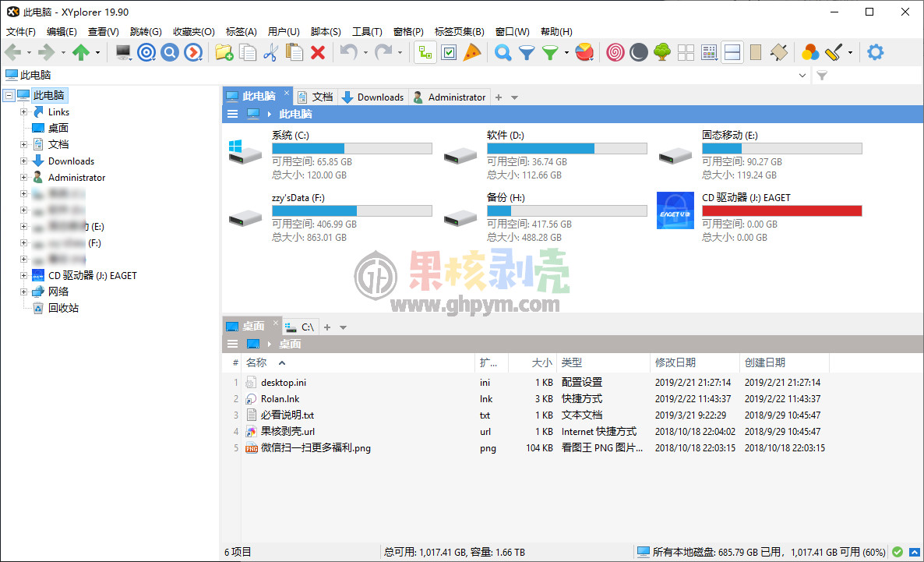Click the green tree icon
Screen dimensions: 924x562
point(662,52)
